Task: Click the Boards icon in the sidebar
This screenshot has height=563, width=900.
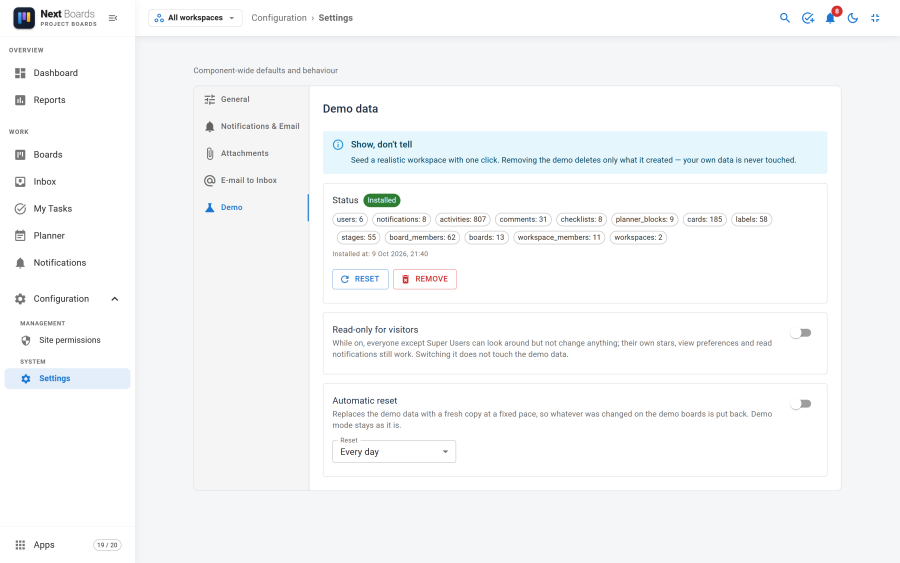Action: coord(20,154)
